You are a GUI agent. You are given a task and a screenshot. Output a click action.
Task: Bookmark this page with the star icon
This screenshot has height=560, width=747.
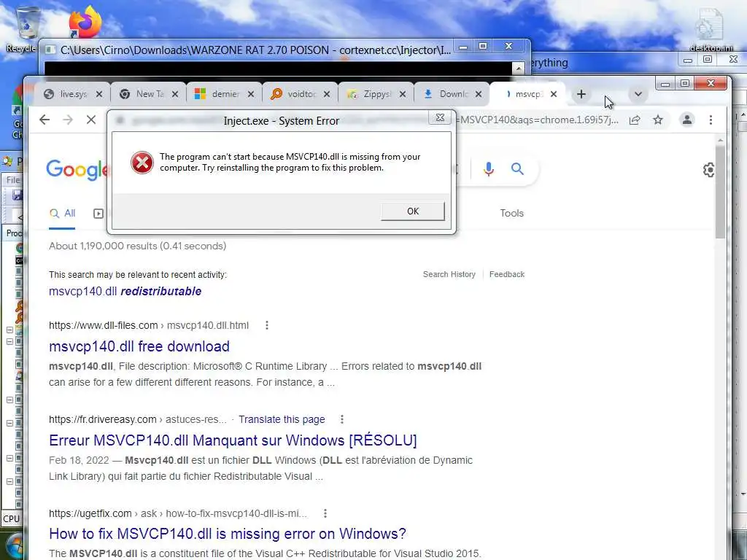point(658,120)
